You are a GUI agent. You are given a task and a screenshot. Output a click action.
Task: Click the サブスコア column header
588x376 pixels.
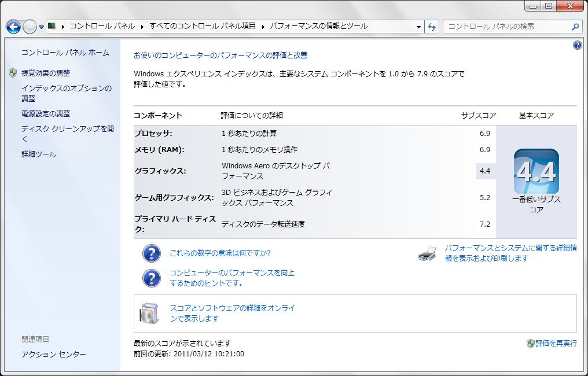click(x=479, y=116)
